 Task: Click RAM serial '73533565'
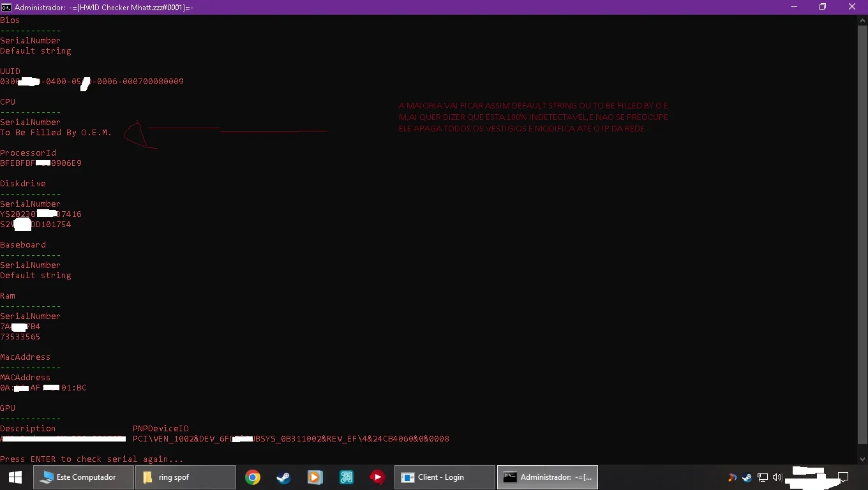(20, 337)
